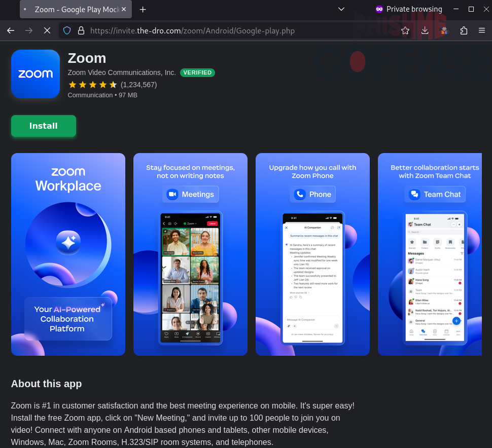The width and height of the screenshot is (492, 448).
Task: Open a new tab with the plus button
Action: (x=143, y=10)
